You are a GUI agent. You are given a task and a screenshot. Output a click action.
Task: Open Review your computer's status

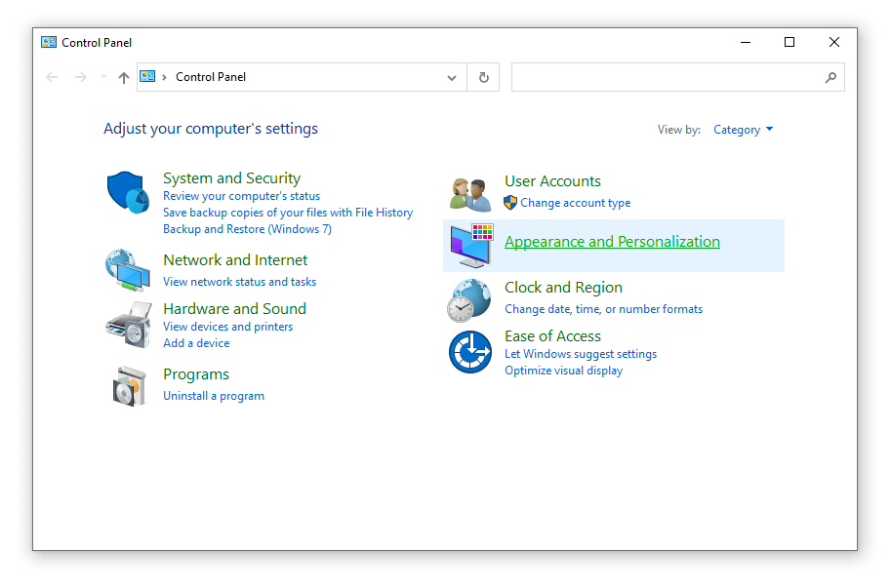241,196
